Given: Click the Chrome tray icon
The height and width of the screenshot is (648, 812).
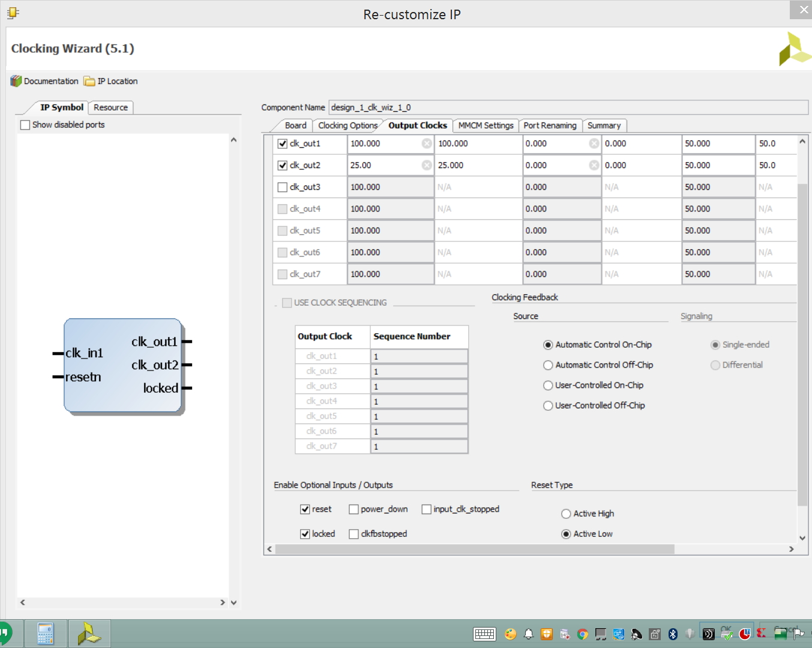Looking at the screenshot, I should pyautogui.click(x=582, y=634).
